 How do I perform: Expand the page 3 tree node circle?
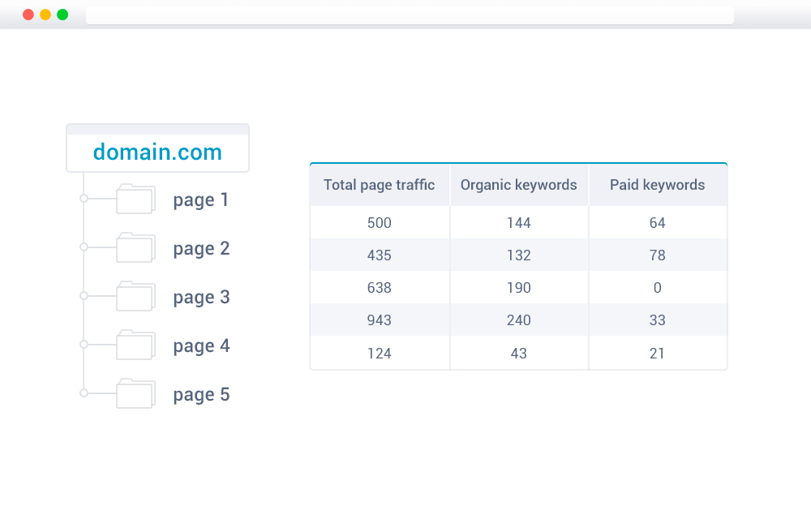(84, 296)
